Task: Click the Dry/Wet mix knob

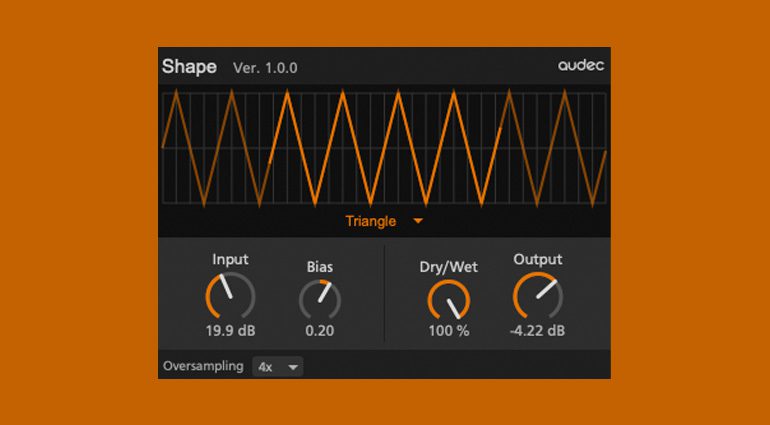Action: 448,299
